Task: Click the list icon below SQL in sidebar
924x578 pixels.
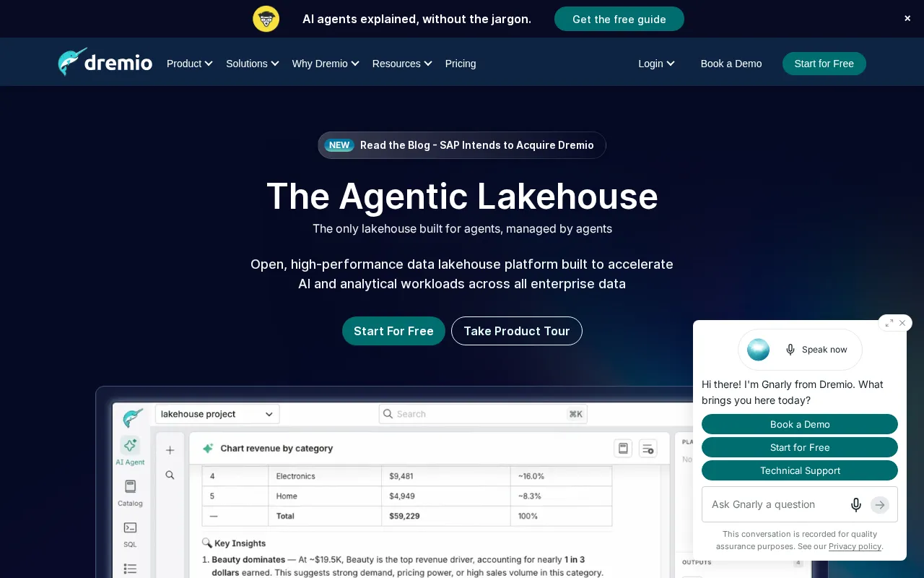Action: coord(130,569)
